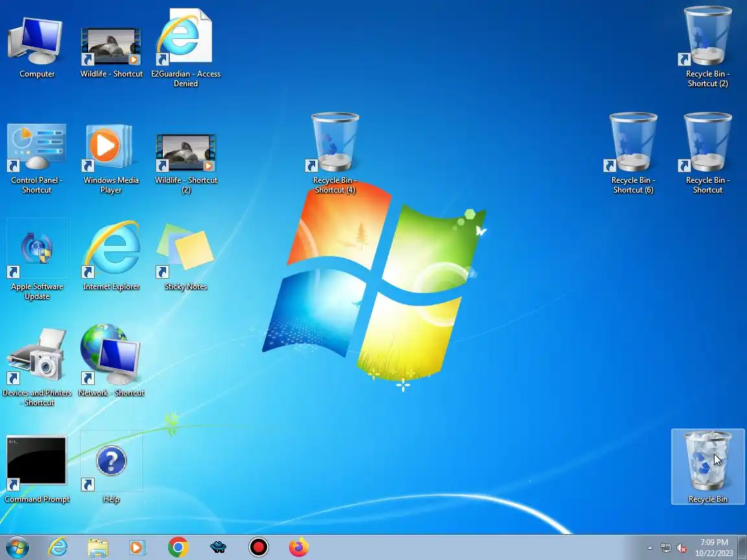Open Windows Media Player from the taskbar
This screenshot has width=747, height=560.
(x=137, y=548)
